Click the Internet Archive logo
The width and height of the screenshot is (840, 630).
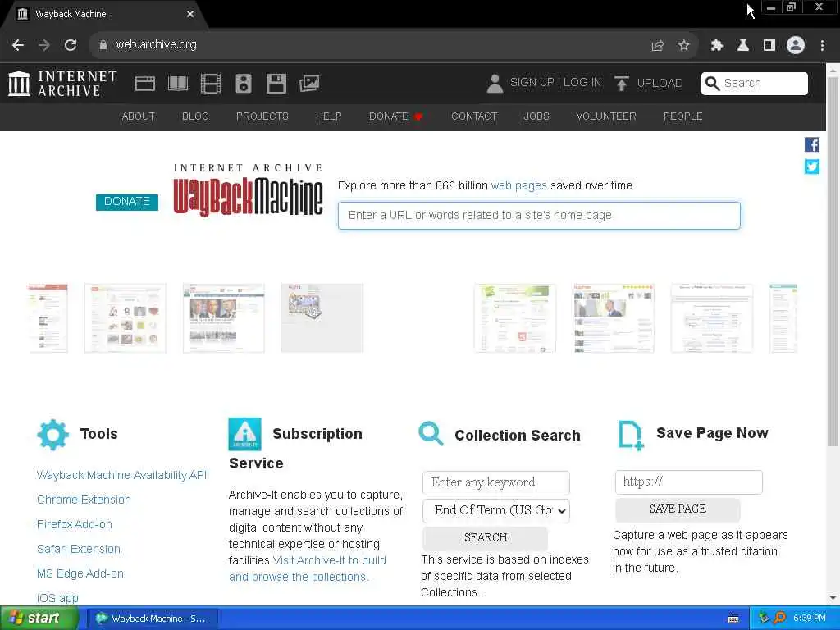[x=62, y=84]
